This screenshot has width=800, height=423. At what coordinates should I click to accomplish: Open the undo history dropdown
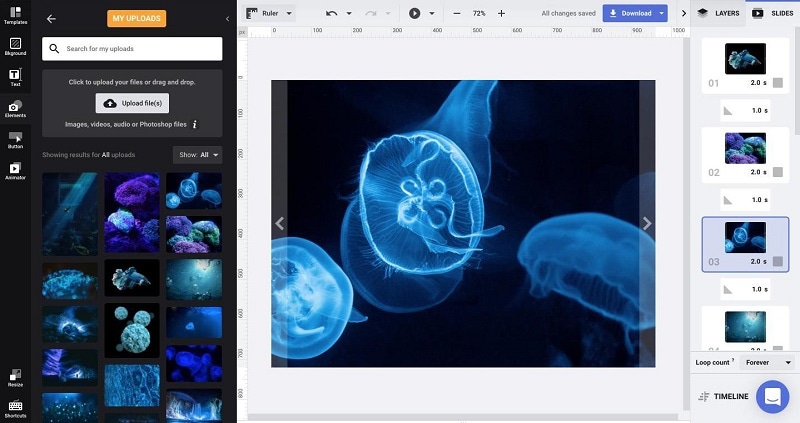349,13
